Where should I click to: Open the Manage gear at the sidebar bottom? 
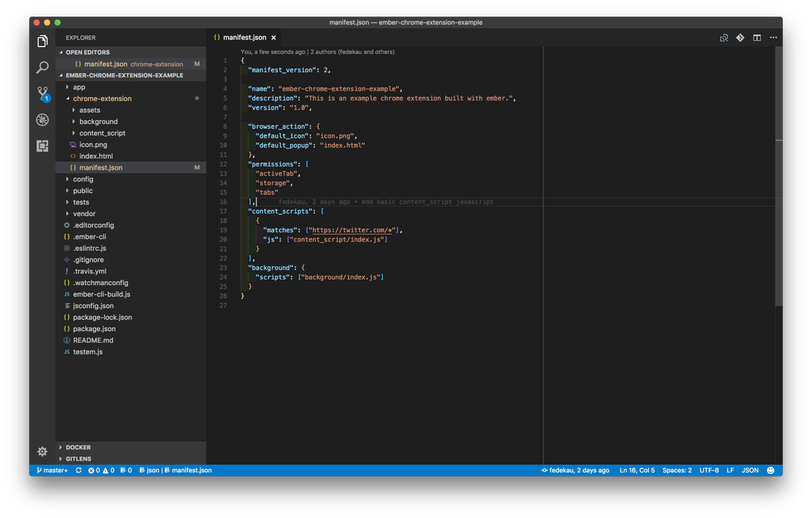point(42,452)
